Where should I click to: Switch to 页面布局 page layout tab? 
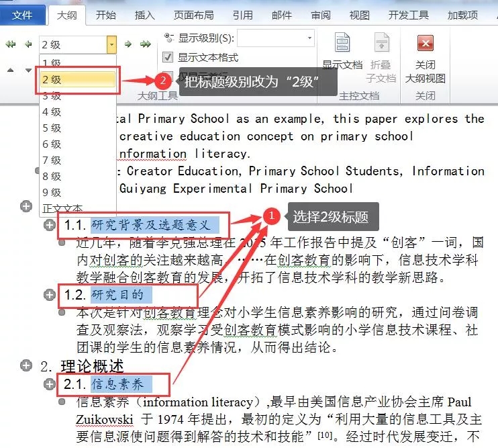click(194, 15)
